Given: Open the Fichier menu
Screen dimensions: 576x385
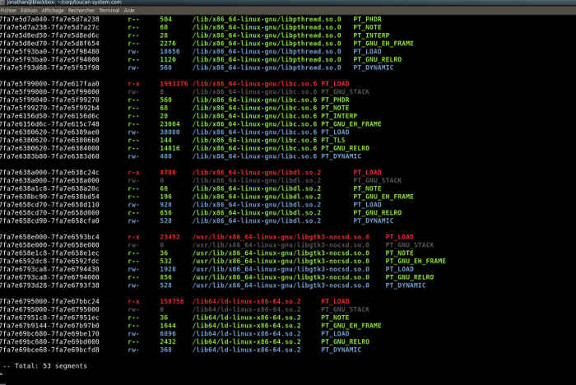Looking at the screenshot, I should (x=8, y=10).
